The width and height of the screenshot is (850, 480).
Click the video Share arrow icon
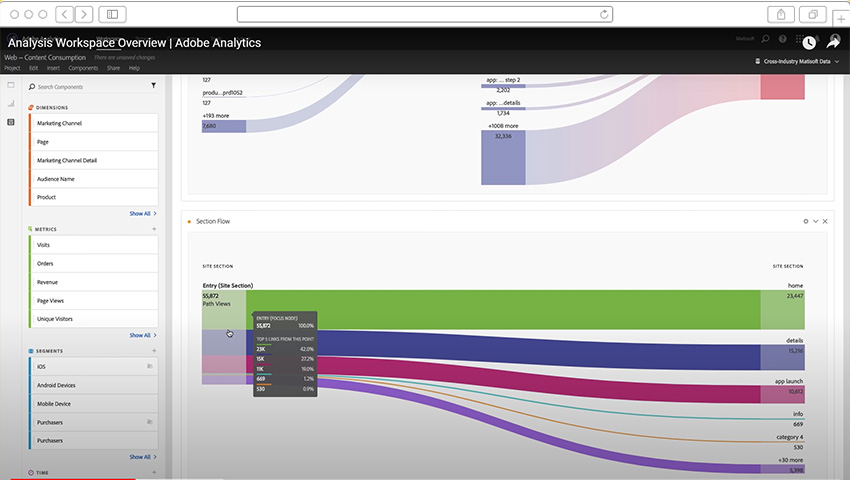(833, 42)
